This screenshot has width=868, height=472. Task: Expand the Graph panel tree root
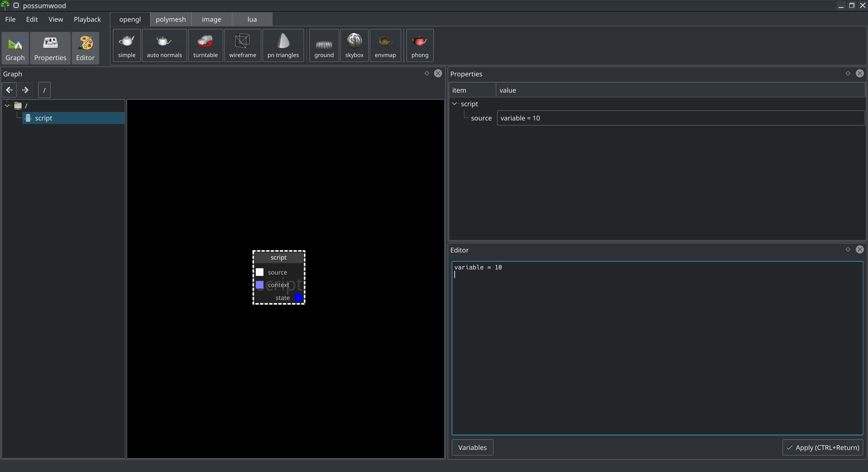click(7, 105)
